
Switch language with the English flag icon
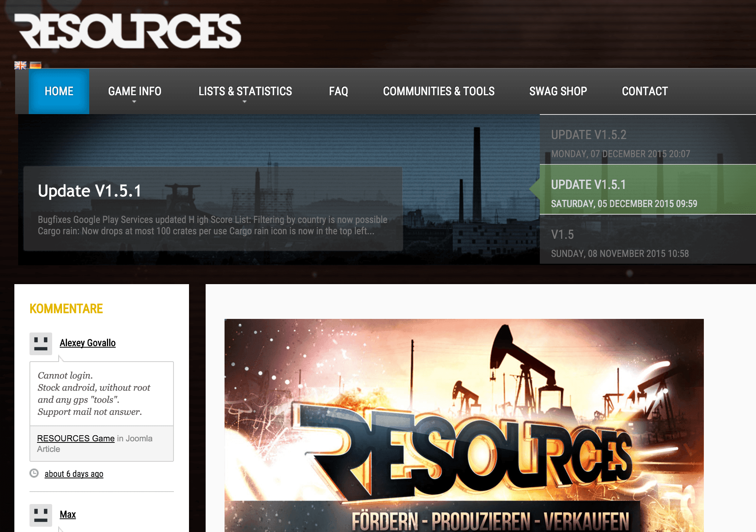point(20,65)
